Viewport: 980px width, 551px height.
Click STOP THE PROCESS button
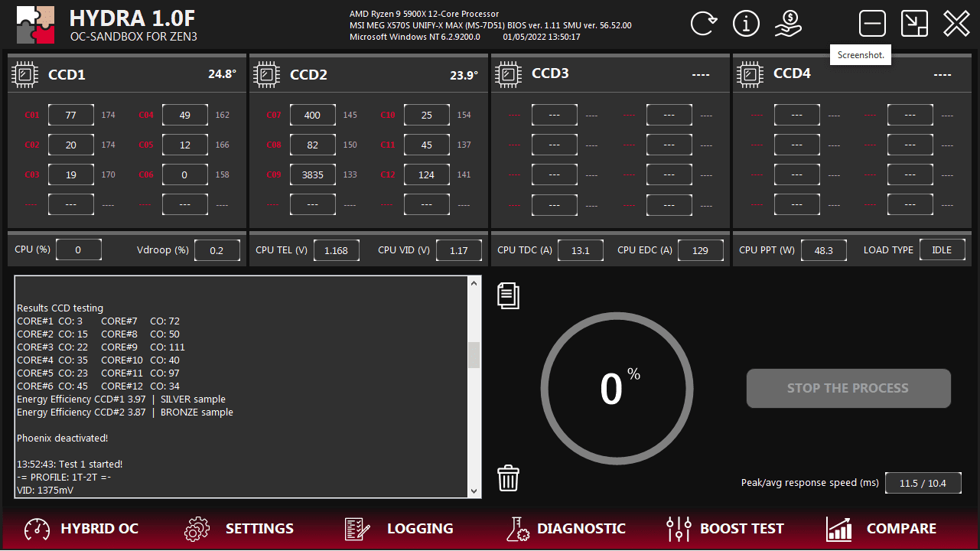pos(848,388)
